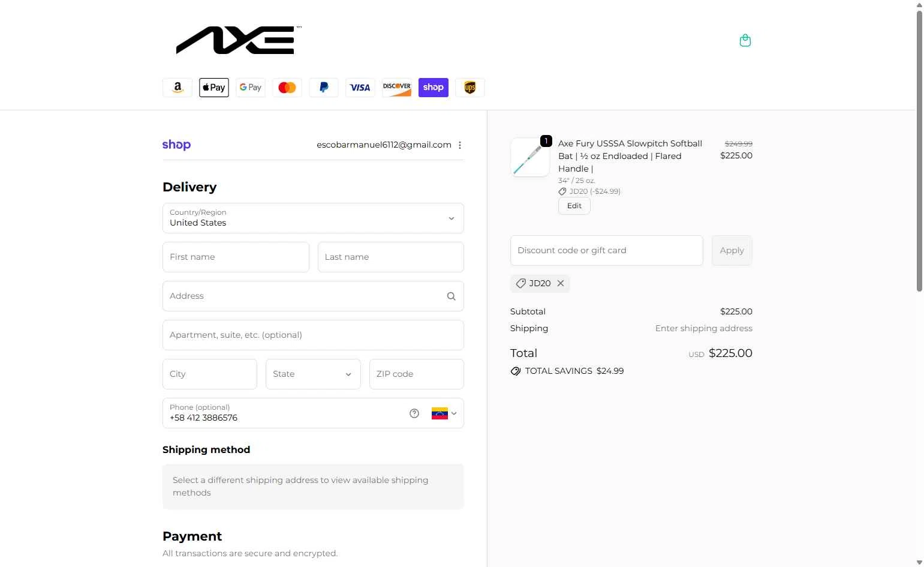924x567 pixels.
Task: Click the Mastercard payment icon
Action: point(287,88)
